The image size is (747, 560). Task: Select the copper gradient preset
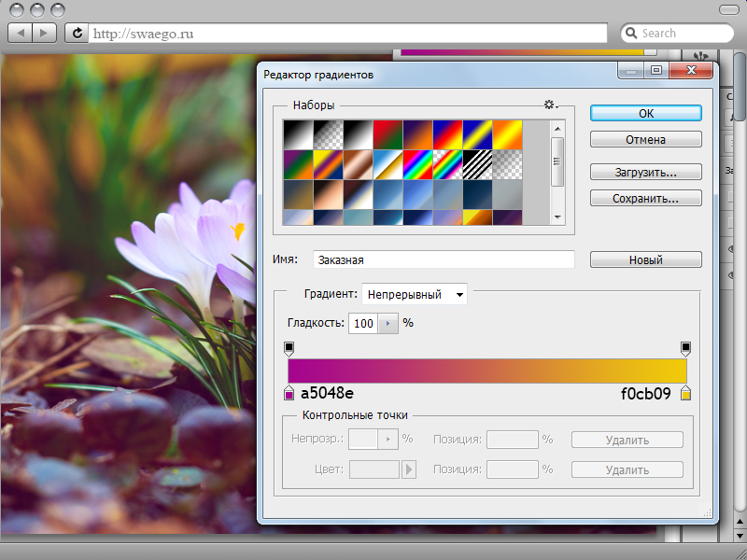[358, 165]
